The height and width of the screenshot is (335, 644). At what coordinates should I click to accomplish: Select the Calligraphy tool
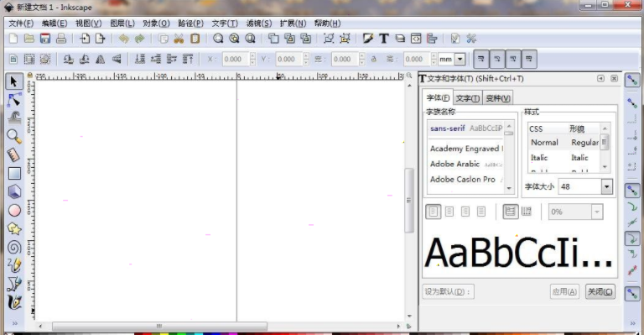tap(14, 302)
